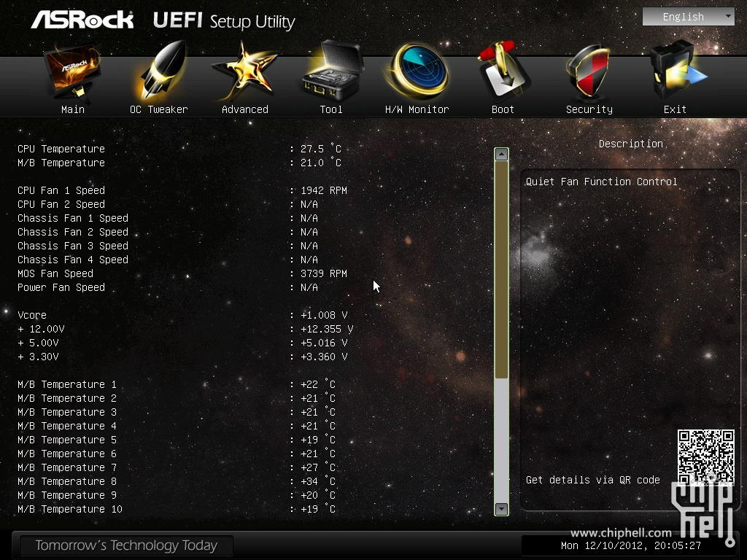The image size is (747, 560).
Task: Switch to the Boot tab label
Action: 503,109
